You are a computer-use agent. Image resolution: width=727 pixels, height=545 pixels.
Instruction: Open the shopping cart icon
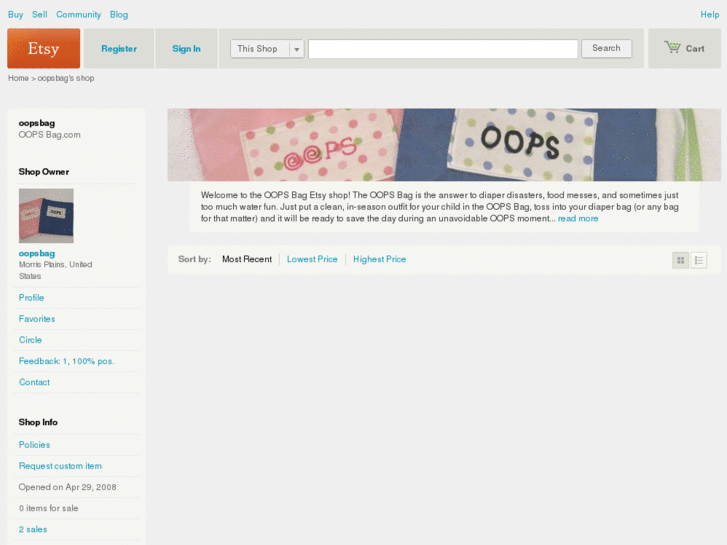click(x=672, y=47)
